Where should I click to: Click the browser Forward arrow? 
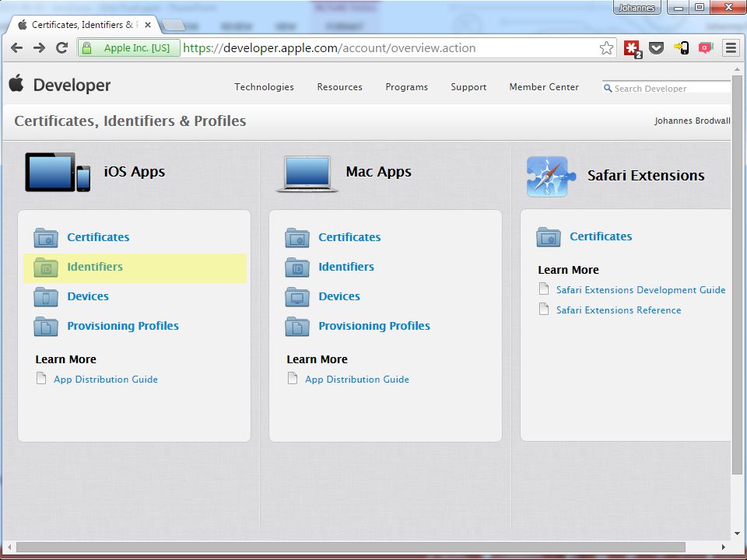click(39, 47)
